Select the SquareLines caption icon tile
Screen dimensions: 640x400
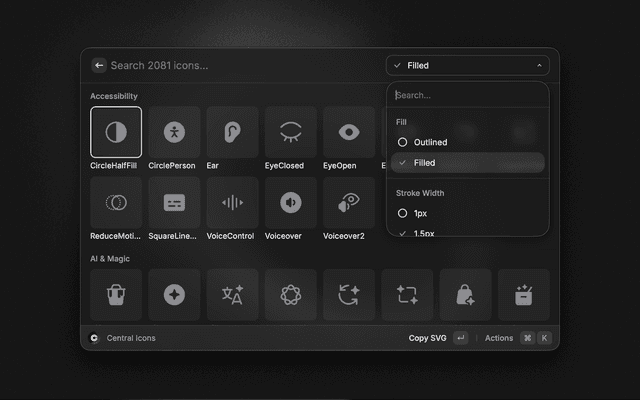(174, 202)
